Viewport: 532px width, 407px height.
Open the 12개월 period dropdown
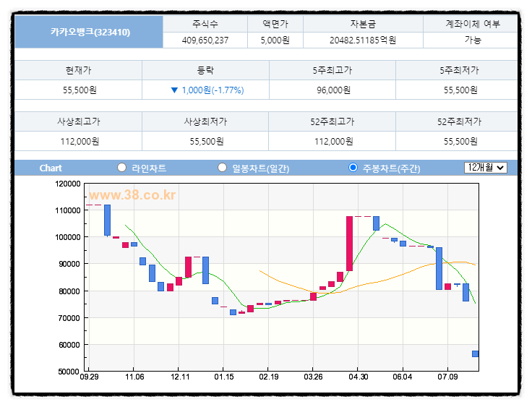(x=486, y=168)
